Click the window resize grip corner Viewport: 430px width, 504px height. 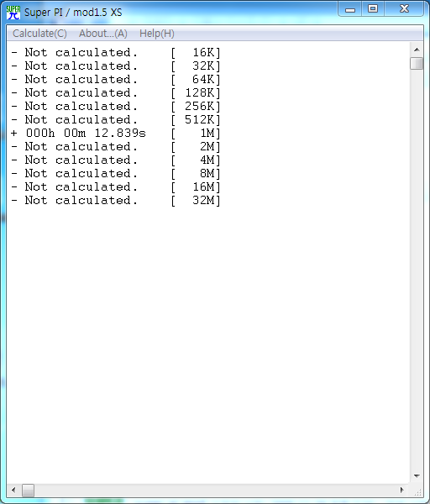(x=417, y=491)
